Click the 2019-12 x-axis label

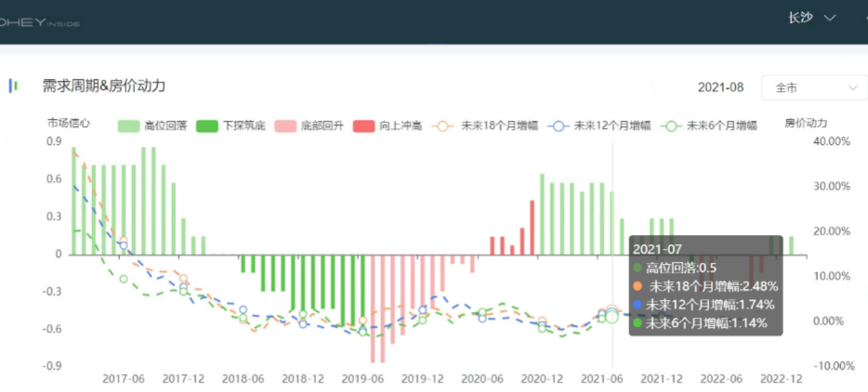(x=422, y=379)
